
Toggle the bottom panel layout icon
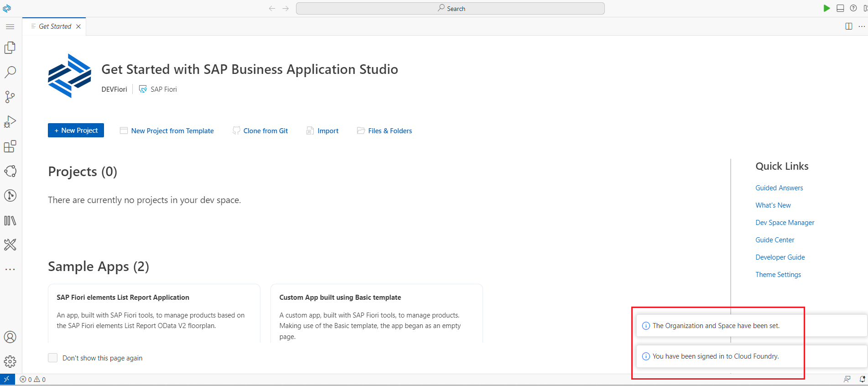point(840,8)
